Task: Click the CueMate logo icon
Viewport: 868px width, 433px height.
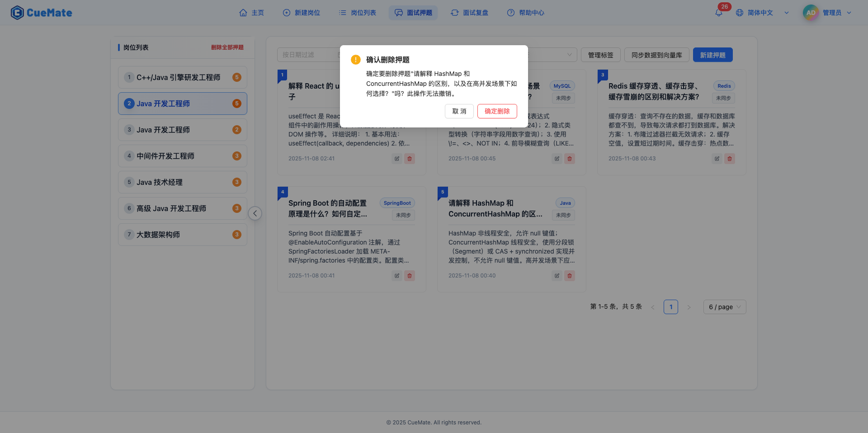Action: [x=17, y=13]
